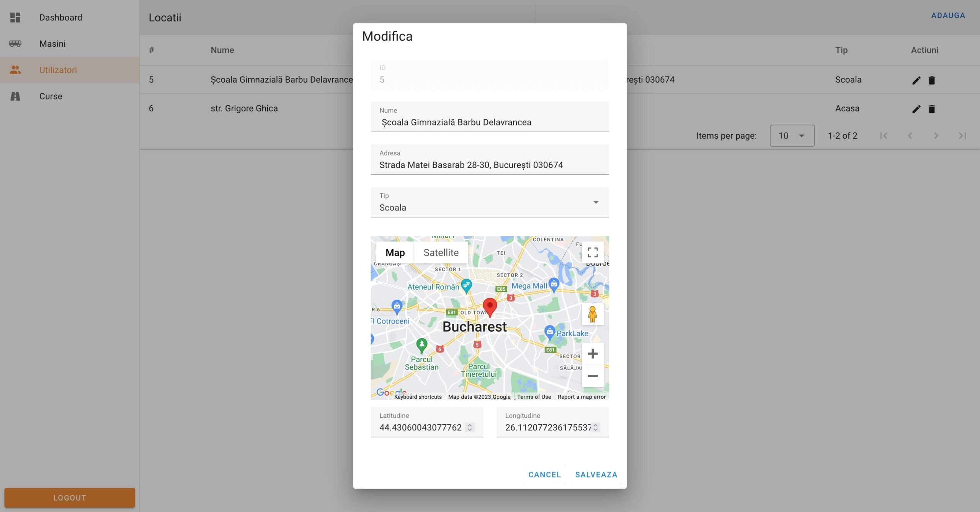Delete the Acasa row with trash icon
This screenshot has height=512, width=980.
(x=932, y=109)
